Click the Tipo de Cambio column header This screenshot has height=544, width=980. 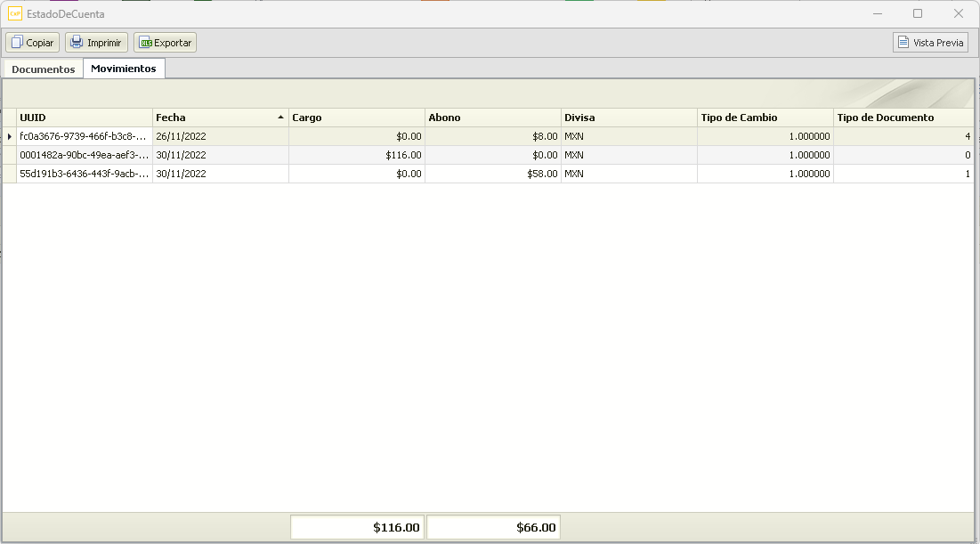click(x=765, y=118)
